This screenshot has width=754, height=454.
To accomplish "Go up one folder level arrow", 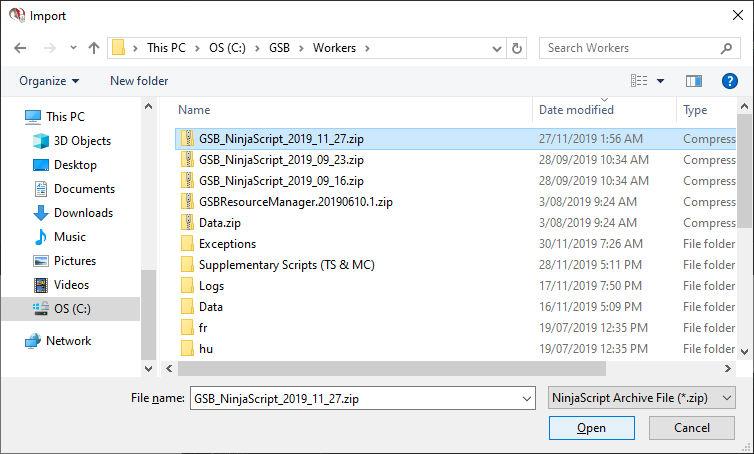I will [94, 48].
